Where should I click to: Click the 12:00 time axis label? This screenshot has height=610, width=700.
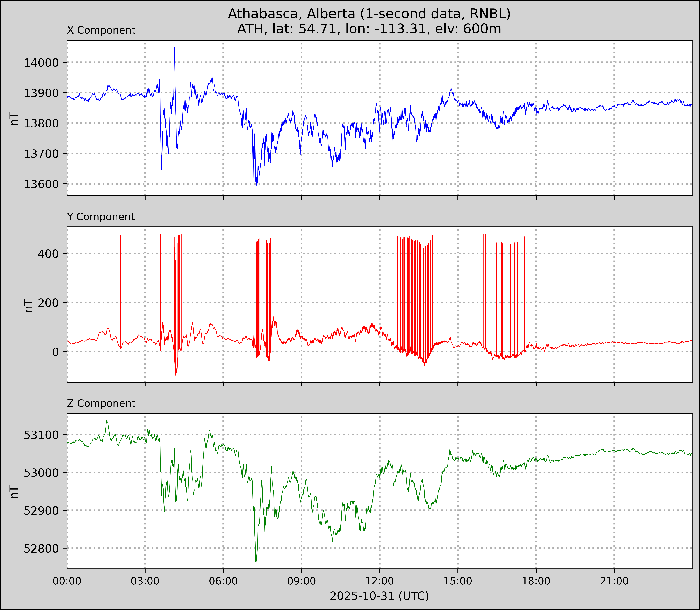click(x=380, y=581)
